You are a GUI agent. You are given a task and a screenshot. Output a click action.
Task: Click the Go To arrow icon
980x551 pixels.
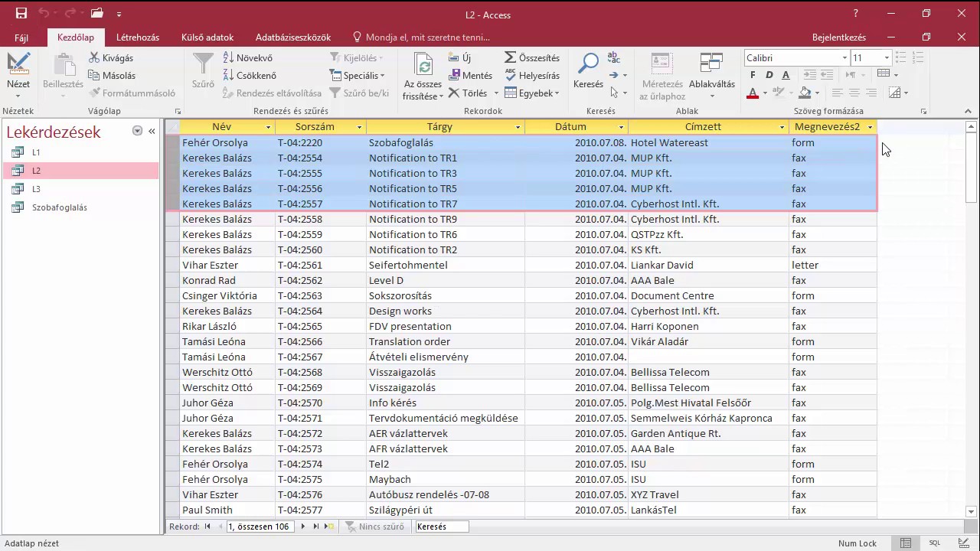(614, 75)
